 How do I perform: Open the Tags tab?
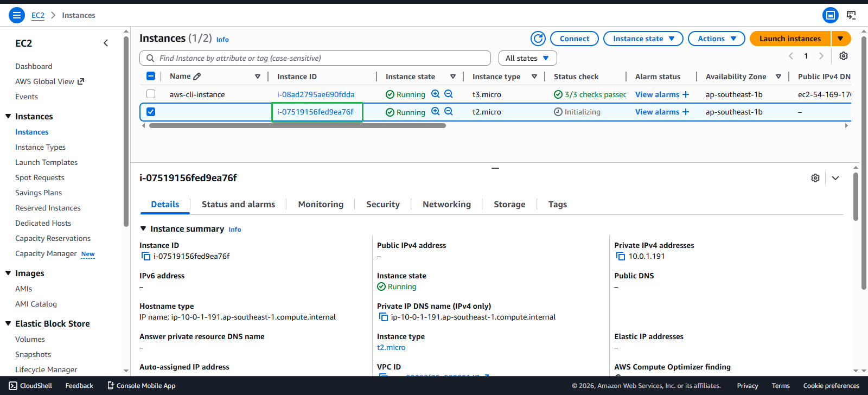pyautogui.click(x=558, y=204)
